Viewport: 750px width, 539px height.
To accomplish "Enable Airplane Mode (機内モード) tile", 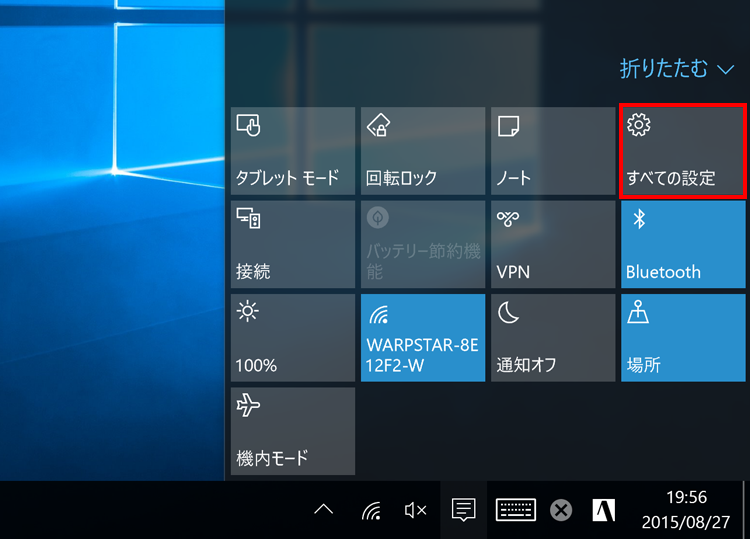I will click(293, 431).
